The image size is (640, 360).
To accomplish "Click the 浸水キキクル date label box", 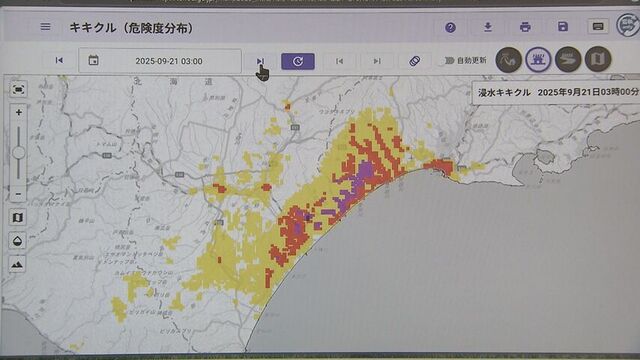I will [x=556, y=93].
